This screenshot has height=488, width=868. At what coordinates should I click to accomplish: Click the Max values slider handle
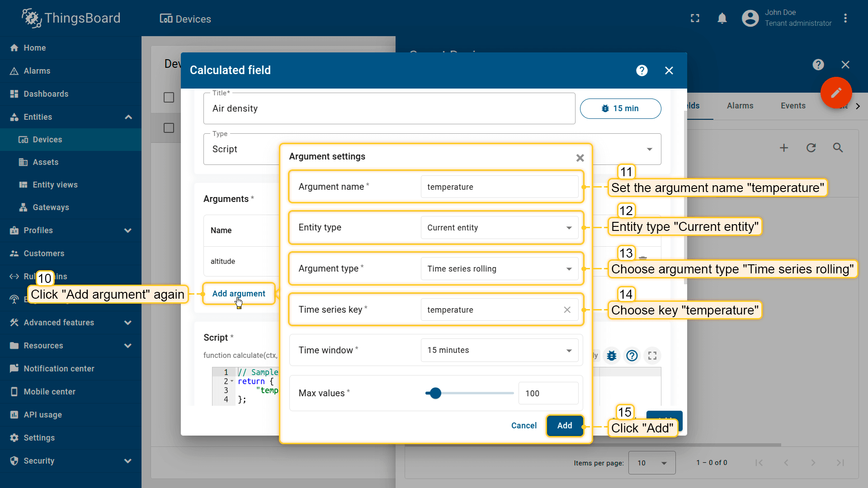pyautogui.click(x=435, y=393)
